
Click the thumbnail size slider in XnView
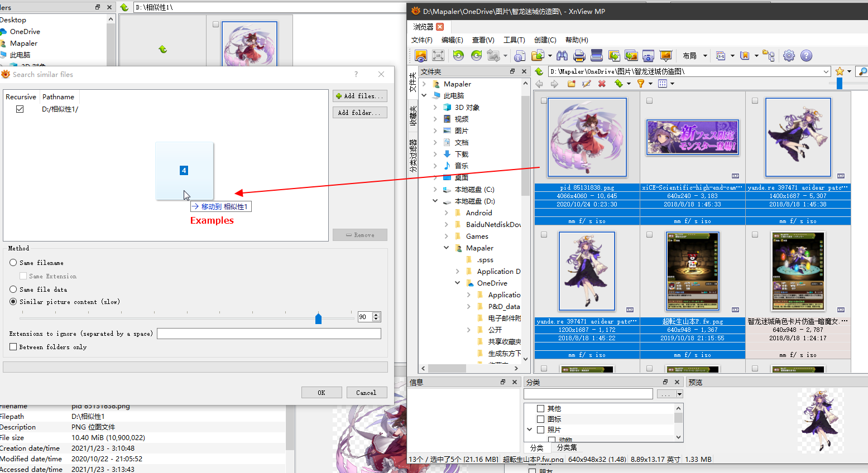840,84
